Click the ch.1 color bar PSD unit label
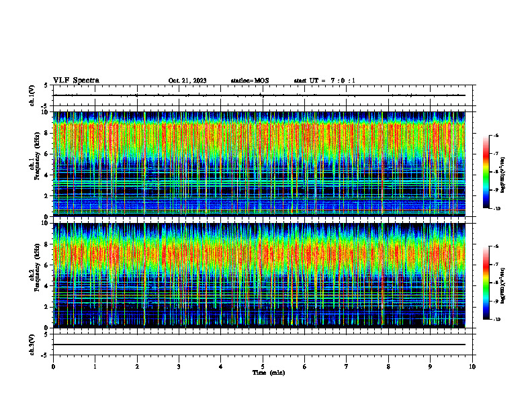The image size is (532, 411). [x=502, y=175]
